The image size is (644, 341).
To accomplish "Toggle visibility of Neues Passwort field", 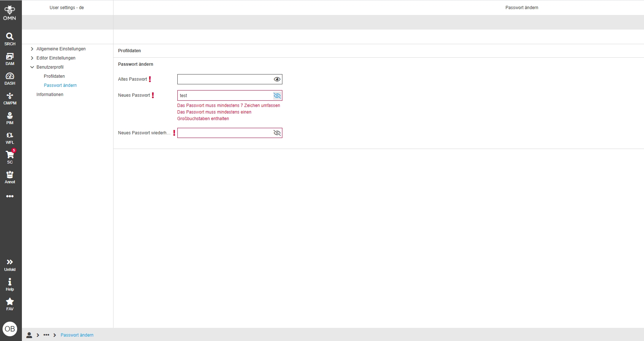I will click(x=277, y=96).
